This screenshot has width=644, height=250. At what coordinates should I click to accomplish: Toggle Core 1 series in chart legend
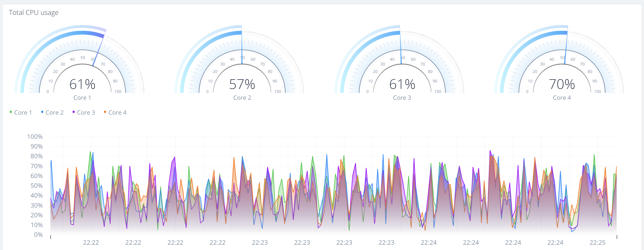click(x=21, y=112)
